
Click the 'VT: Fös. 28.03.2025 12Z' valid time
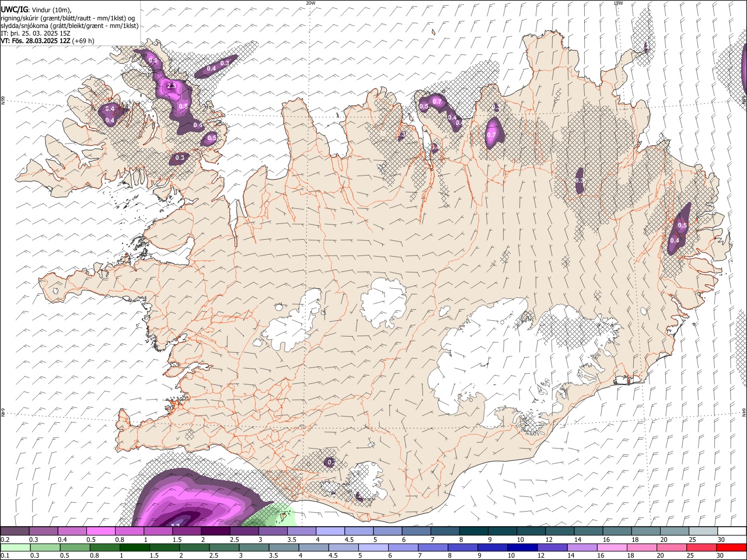point(36,41)
